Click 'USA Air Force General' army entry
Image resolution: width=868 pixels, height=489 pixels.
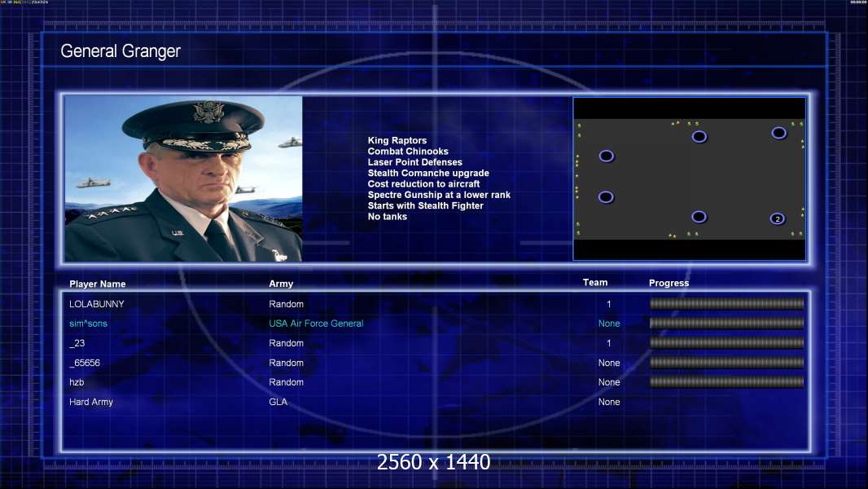click(x=316, y=324)
